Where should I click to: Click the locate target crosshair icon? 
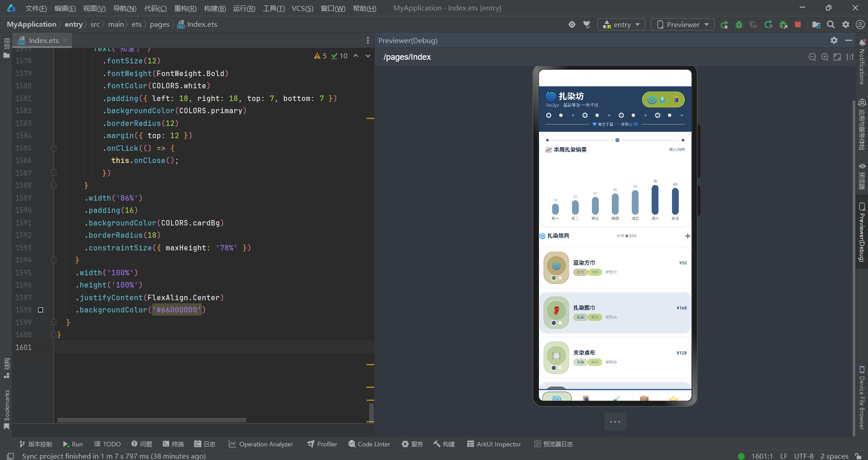572,24
